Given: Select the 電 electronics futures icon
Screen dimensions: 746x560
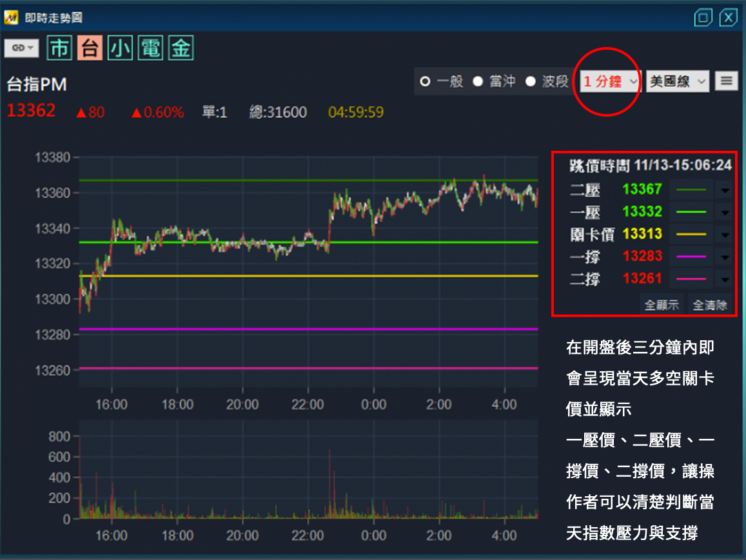Looking at the screenshot, I should coord(150,48).
